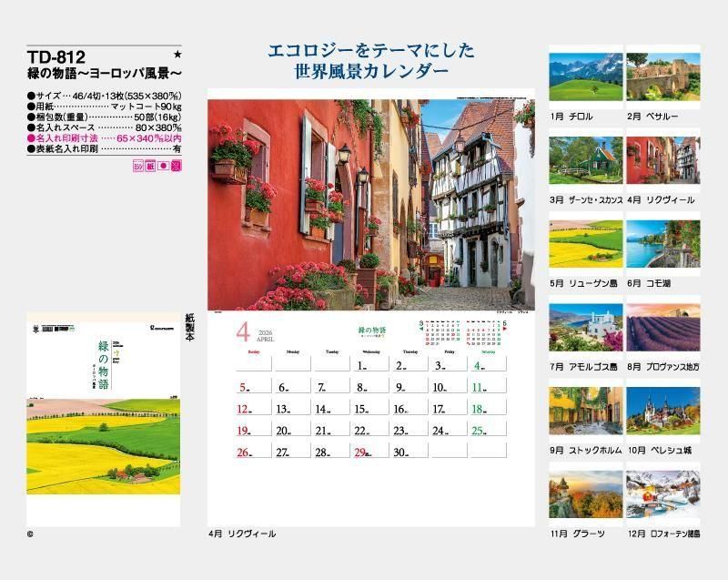Open the 7月 アモルゴス島 thumbnail

[x=585, y=328]
